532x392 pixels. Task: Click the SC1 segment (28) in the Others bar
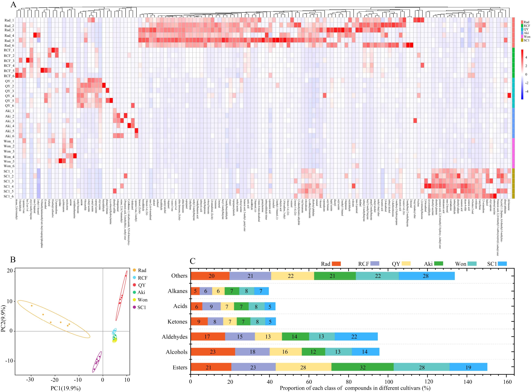(427, 276)
